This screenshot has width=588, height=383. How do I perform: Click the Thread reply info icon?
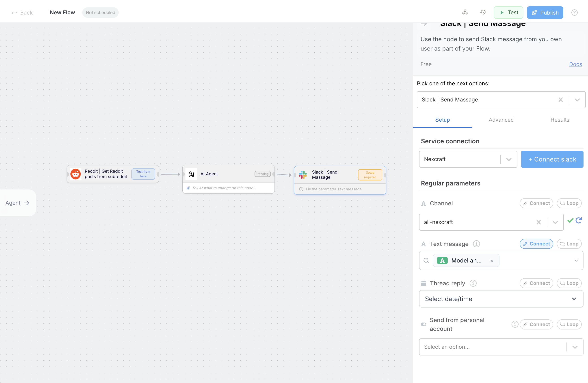click(x=473, y=283)
